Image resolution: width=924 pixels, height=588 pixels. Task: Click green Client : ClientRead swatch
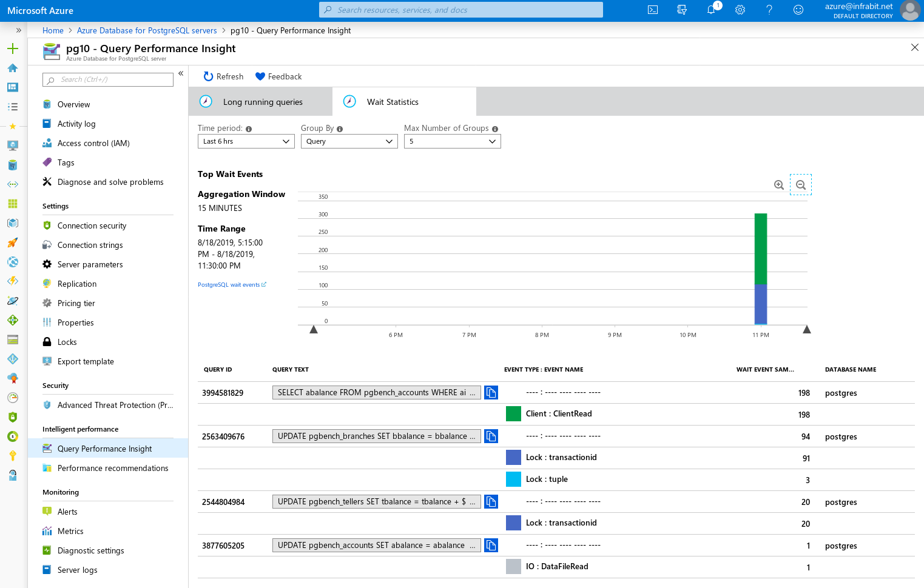pyautogui.click(x=513, y=413)
